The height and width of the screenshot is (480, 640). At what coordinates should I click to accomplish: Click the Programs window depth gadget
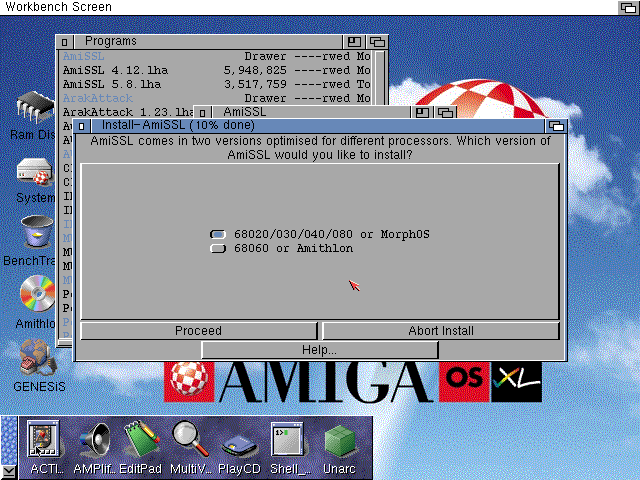[377, 42]
